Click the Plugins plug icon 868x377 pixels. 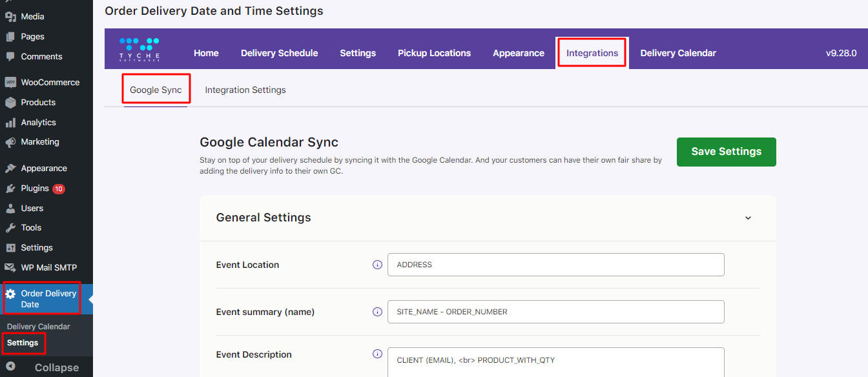point(10,188)
